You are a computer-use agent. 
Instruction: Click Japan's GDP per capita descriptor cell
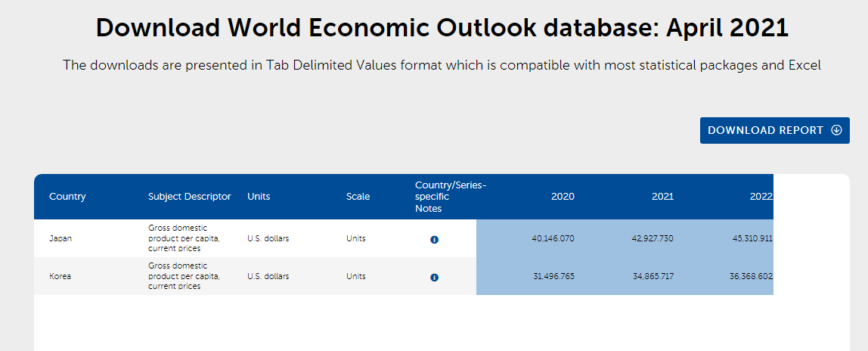click(184, 238)
